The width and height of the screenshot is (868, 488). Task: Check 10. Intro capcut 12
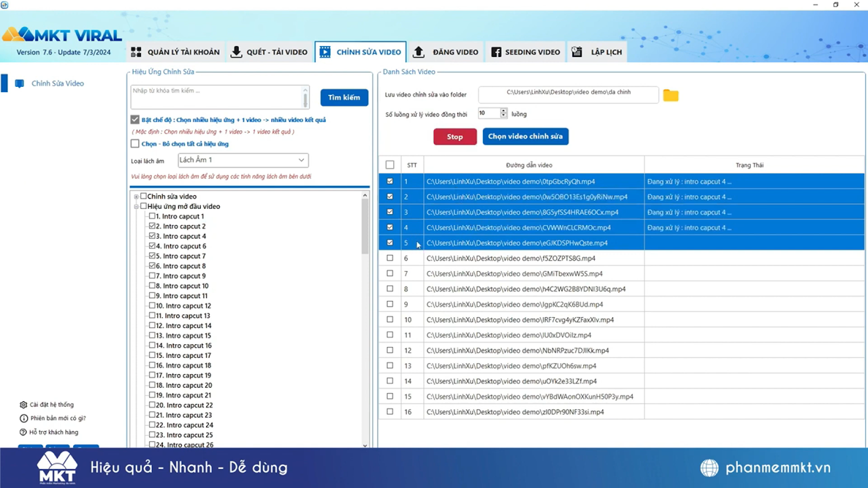click(152, 305)
